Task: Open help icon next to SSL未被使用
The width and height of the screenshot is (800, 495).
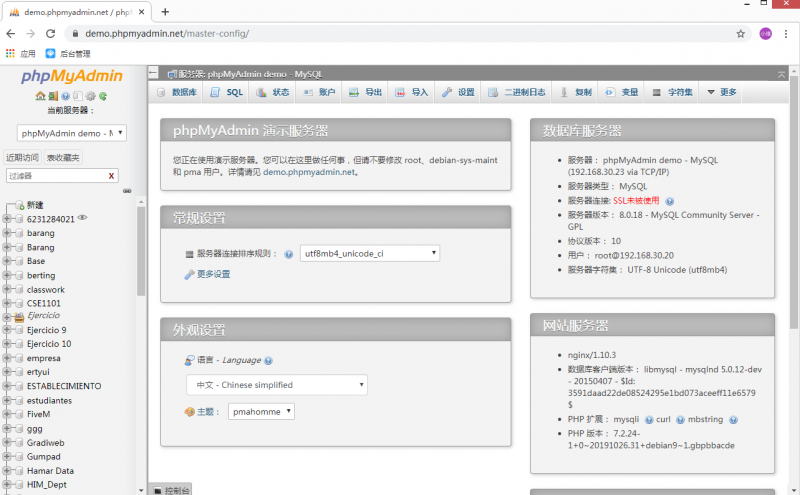Action: 669,201
